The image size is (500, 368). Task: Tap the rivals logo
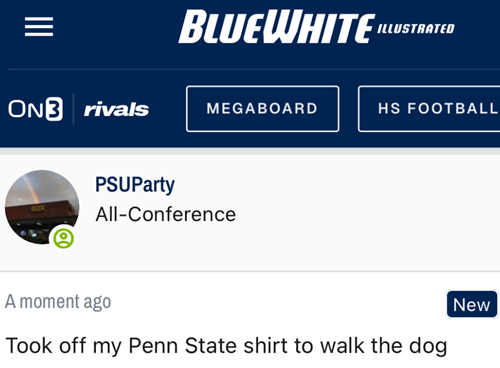pyautogui.click(x=116, y=109)
